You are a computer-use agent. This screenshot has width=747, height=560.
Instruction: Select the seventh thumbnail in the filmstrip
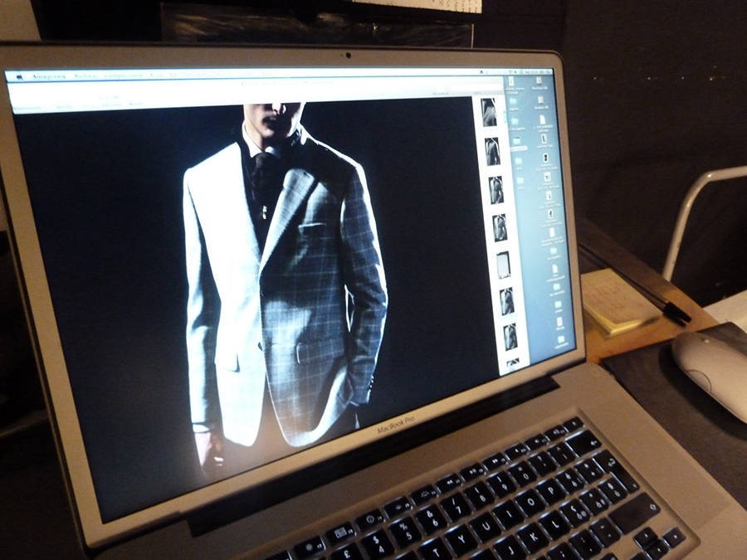pyautogui.click(x=510, y=336)
